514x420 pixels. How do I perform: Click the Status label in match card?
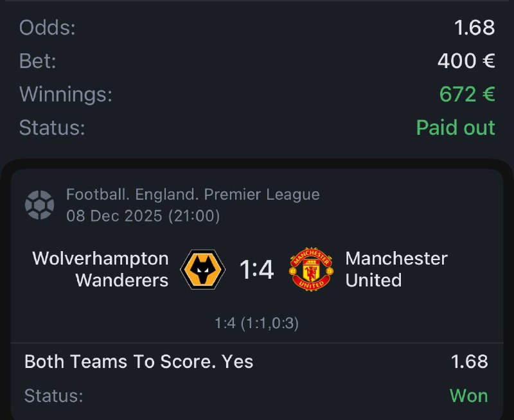(x=54, y=396)
